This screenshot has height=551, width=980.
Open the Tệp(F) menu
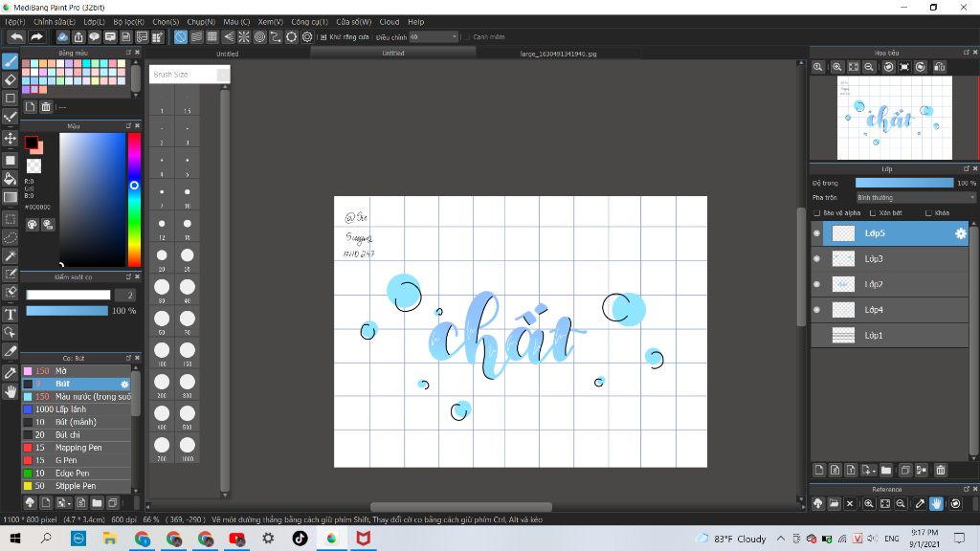tap(15, 22)
